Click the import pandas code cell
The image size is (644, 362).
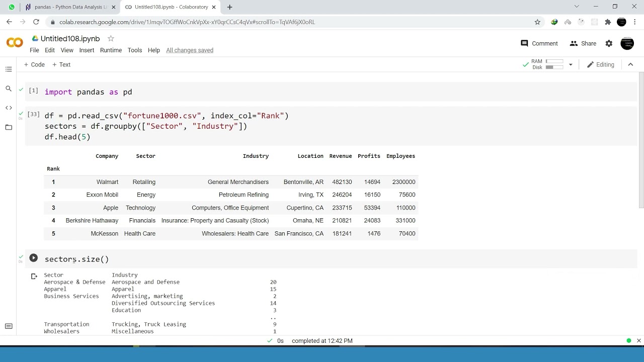[x=332, y=92]
